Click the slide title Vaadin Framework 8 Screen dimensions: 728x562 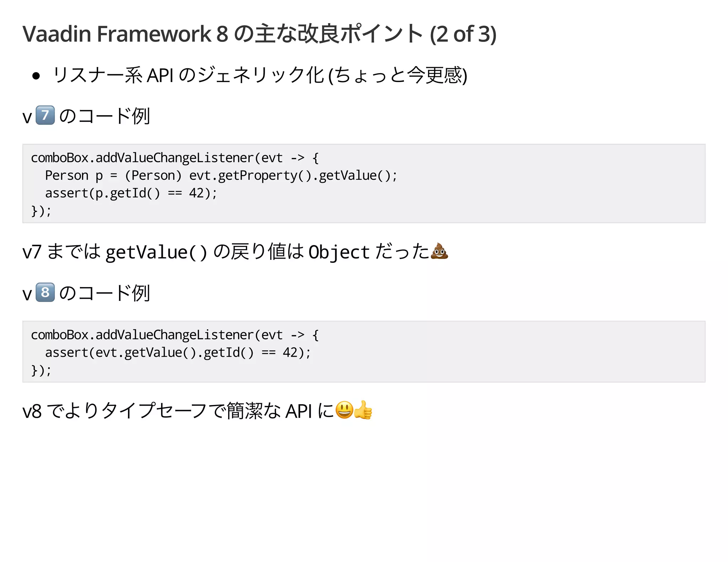pyautogui.click(x=125, y=34)
